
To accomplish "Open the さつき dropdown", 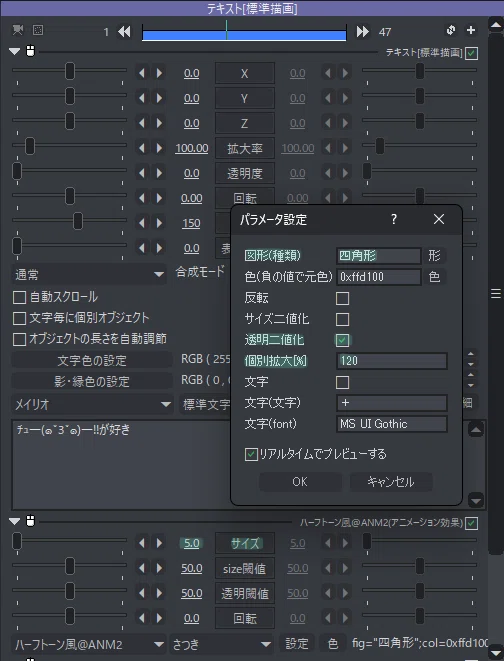I will [x=221, y=644].
